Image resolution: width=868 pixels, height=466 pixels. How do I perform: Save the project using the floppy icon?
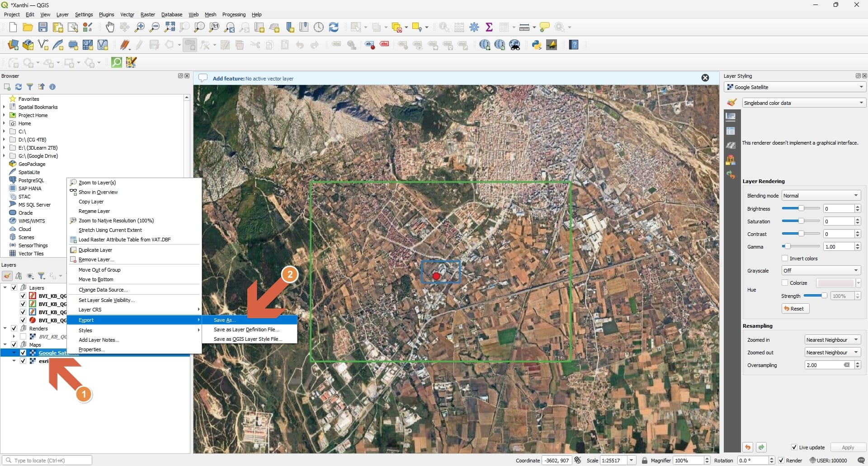pos(43,27)
